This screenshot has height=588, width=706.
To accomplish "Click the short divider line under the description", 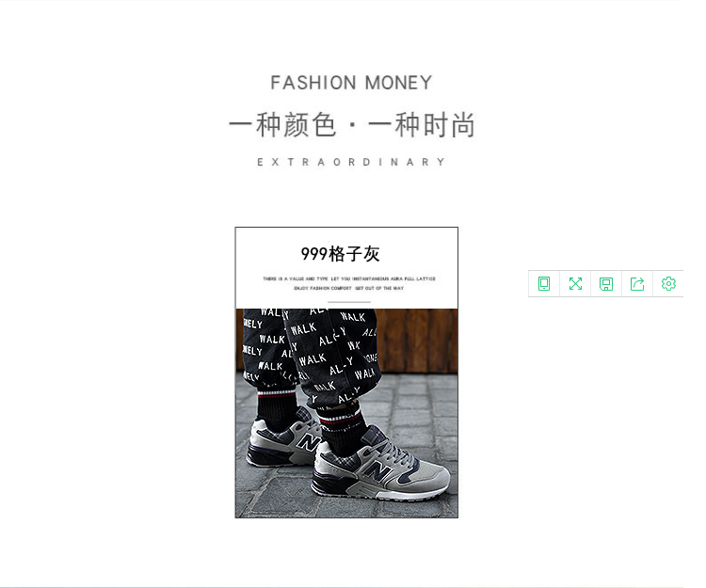I will (x=349, y=302).
